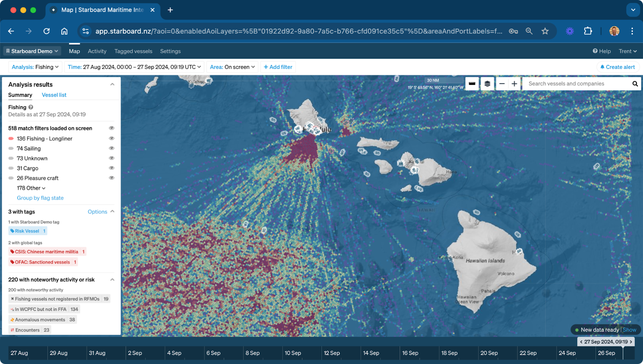Go back to previous page
The height and width of the screenshot is (364, 643).
coord(11,31)
